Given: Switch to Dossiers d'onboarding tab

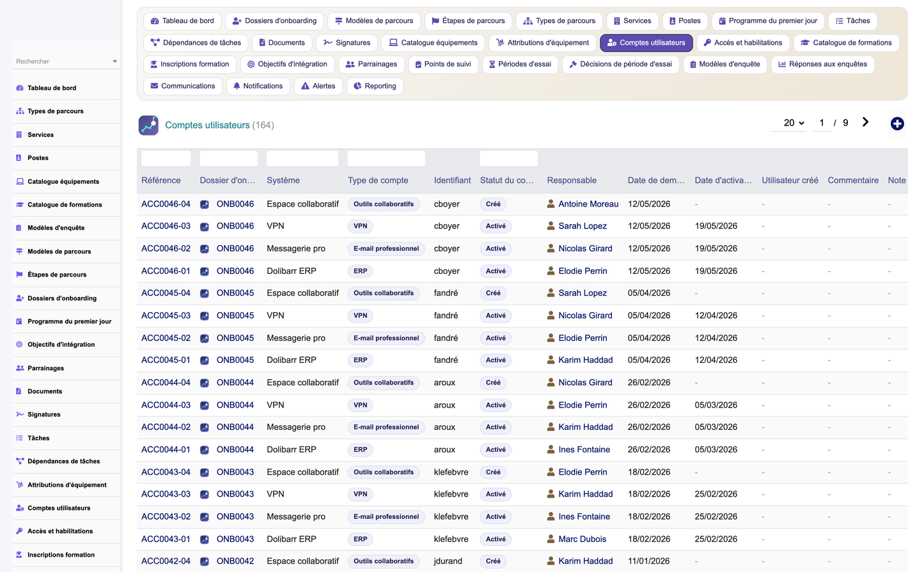Looking at the screenshot, I should tap(274, 21).
